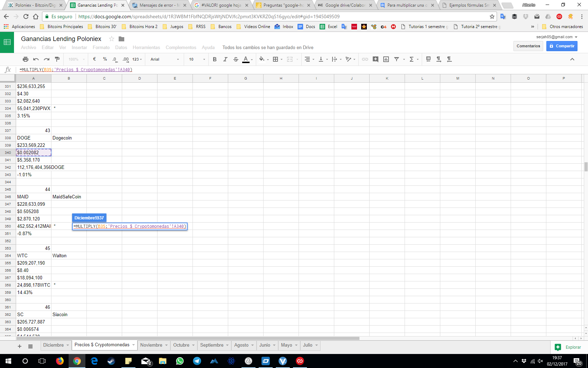The image size is (588, 368).
Task: Move document to folder icon
Action: tap(121, 39)
